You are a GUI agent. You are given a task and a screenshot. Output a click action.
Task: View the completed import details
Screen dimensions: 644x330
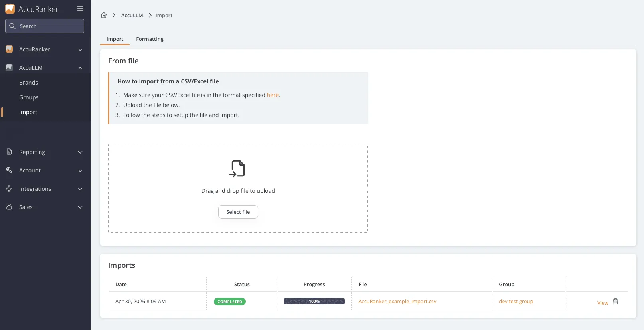603,303
